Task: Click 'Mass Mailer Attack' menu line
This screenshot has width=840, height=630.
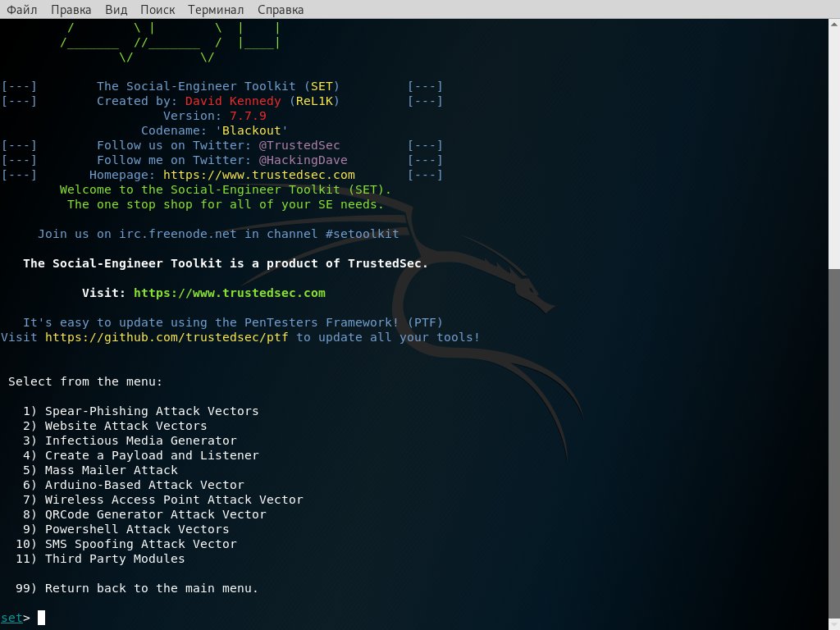Action: [x=99, y=470]
